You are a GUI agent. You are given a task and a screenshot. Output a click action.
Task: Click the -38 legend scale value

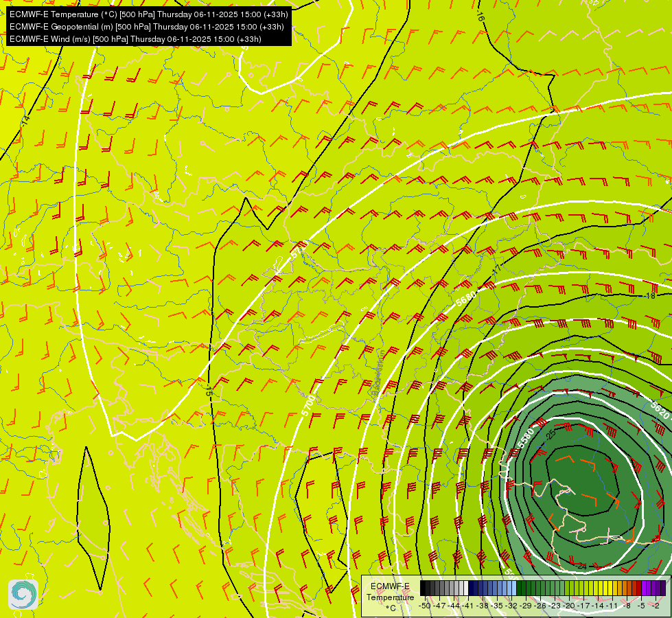(x=482, y=606)
